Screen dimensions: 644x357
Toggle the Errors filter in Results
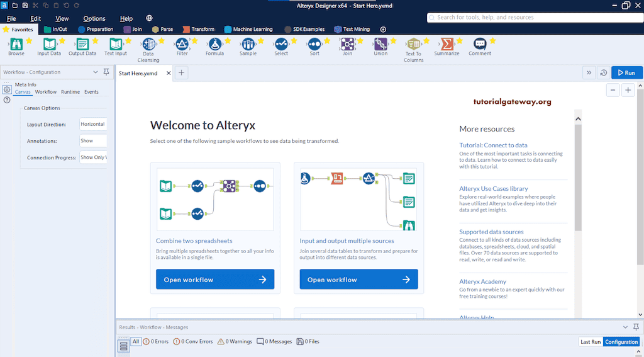156,341
